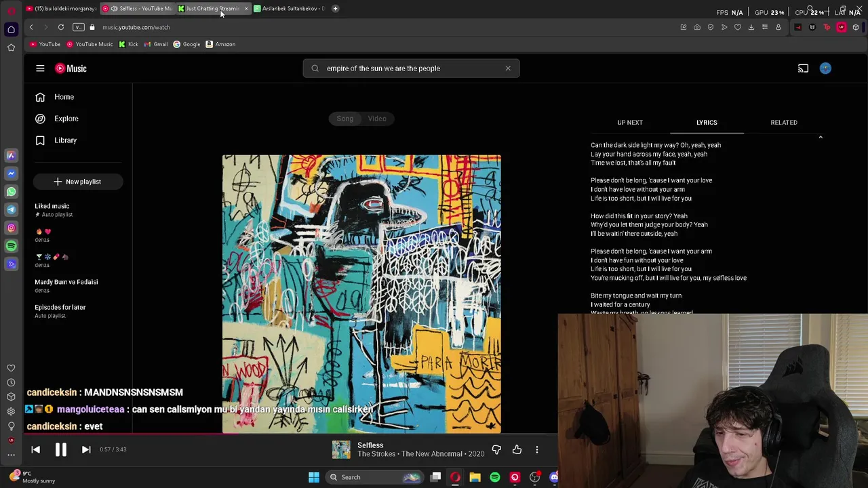Go back to the previous track

(36, 449)
